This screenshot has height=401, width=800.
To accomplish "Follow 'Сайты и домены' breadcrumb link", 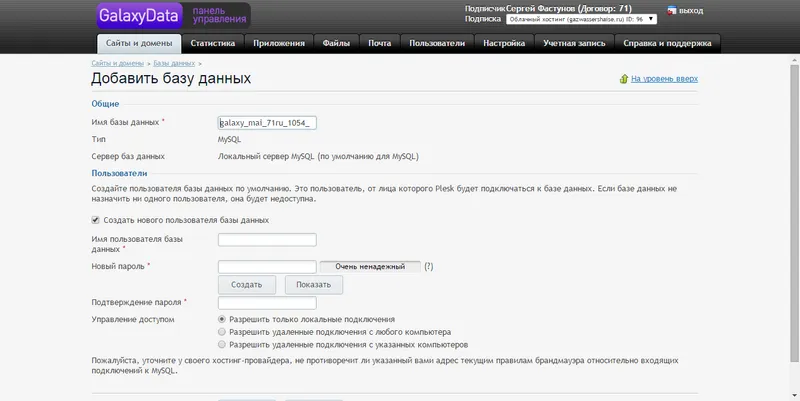I will (117, 63).
